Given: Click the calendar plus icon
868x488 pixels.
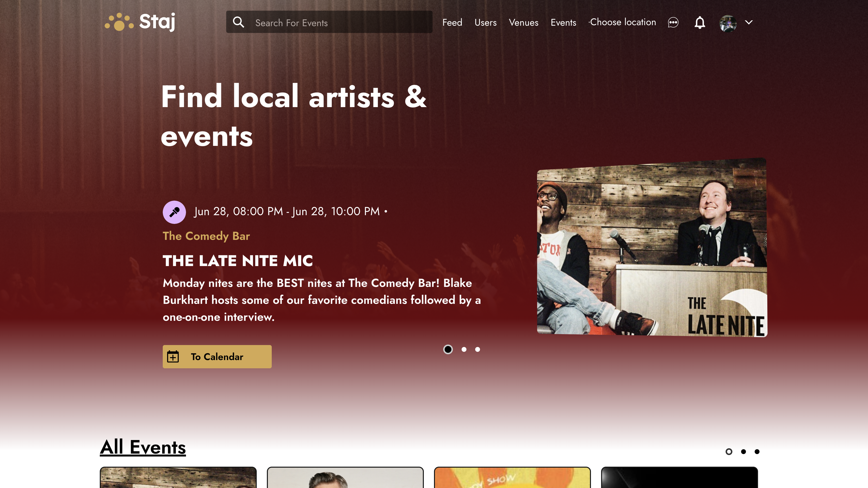Looking at the screenshot, I should coord(173,357).
